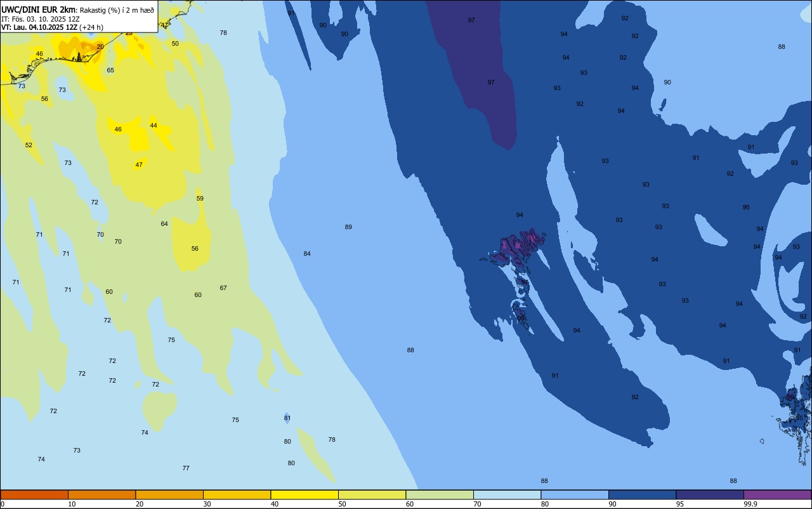Image resolution: width=812 pixels, height=509 pixels.
Task: Click the humidity value '81' on map
Action: click(x=287, y=418)
